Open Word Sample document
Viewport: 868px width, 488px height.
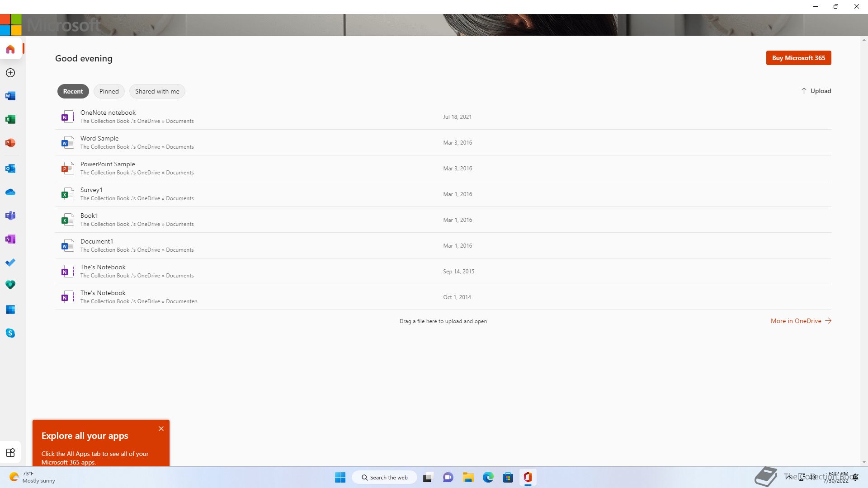pyautogui.click(x=443, y=142)
